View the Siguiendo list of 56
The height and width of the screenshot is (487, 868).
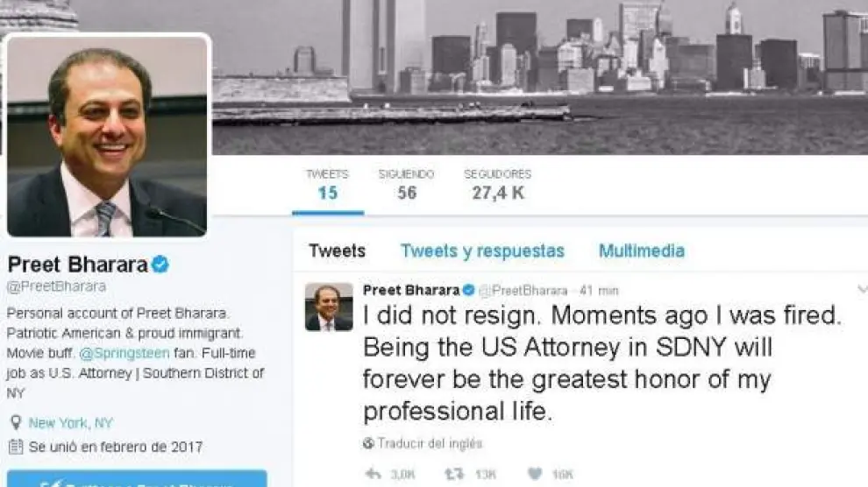(x=406, y=185)
